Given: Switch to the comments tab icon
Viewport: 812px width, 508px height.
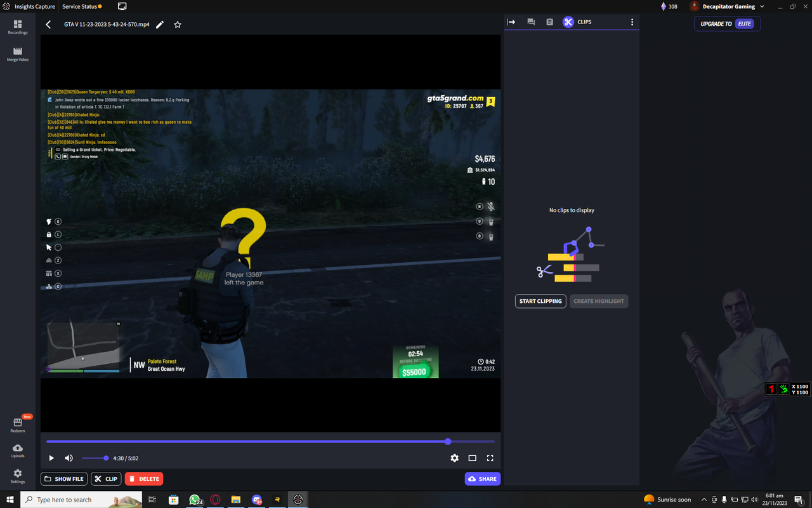Looking at the screenshot, I should tap(531, 22).
